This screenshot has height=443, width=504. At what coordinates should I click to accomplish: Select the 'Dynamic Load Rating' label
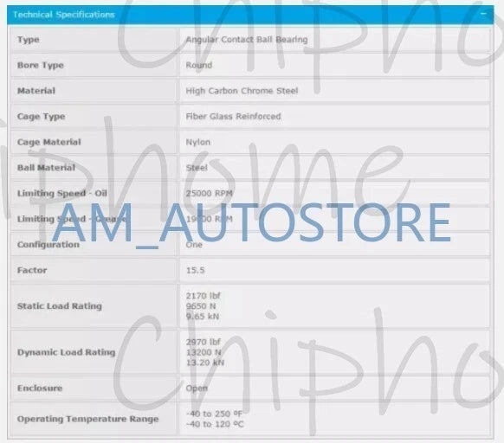66,352
